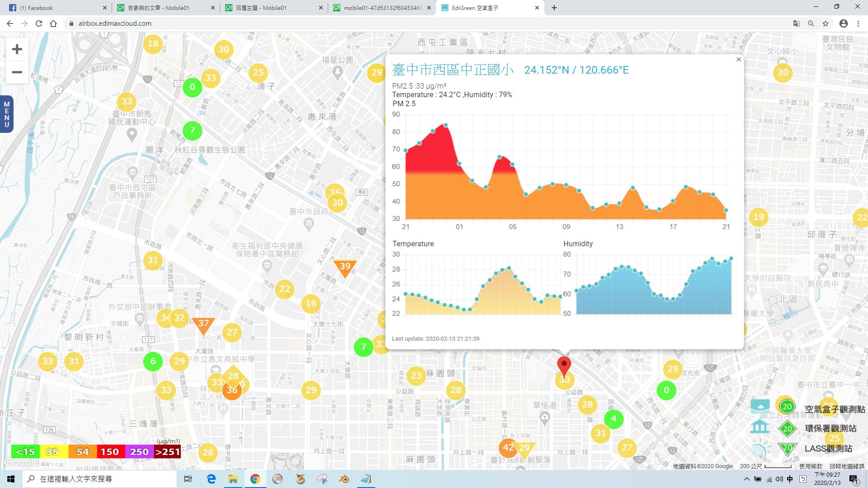Zoom in the map with plus button

pos(17,49)
